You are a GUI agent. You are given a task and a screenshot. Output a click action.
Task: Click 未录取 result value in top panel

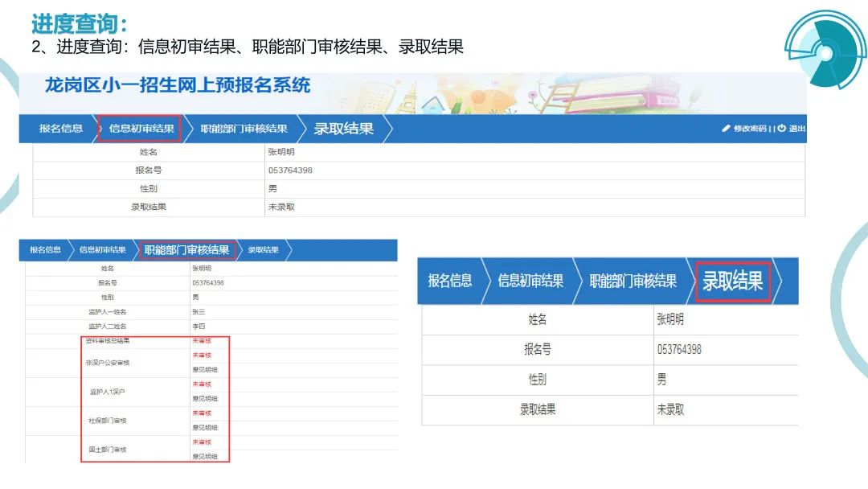[281, 207]
